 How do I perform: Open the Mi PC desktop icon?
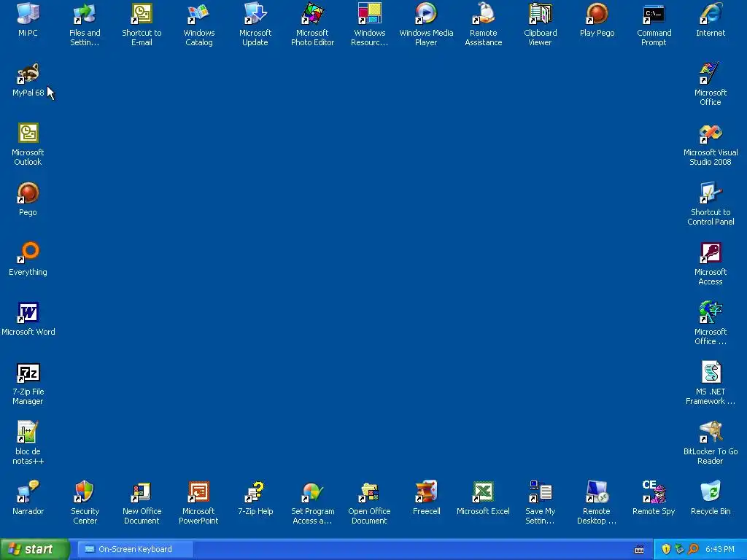(x=28, y=14)
